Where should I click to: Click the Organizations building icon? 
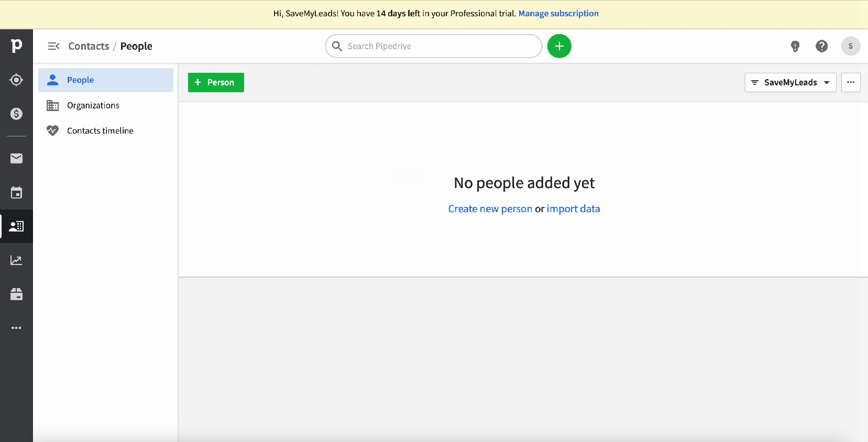[x=52, y=105]
